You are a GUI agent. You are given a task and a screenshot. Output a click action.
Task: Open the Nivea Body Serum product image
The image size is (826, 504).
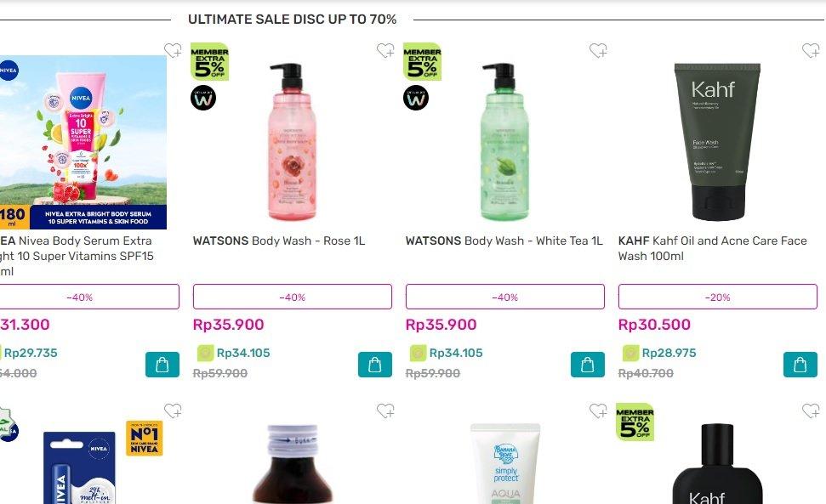(x=83, y=142)
